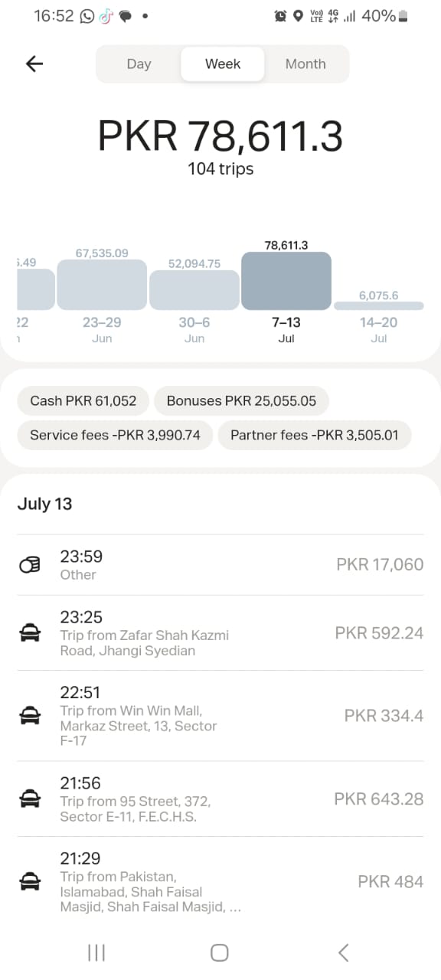Image resolution: width=441 pixels, height=980 pixels.
Task: Switch to the Day tab
Action: tap(139, 64)
